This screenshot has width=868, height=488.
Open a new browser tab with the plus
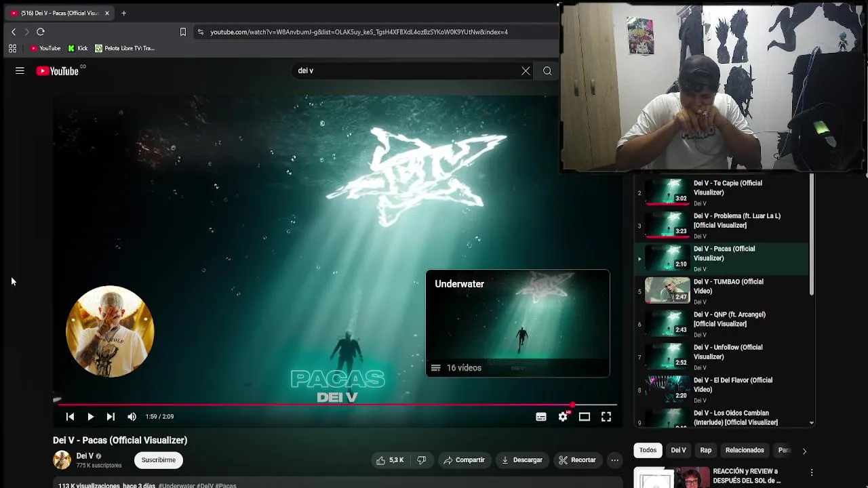(123, 13)
